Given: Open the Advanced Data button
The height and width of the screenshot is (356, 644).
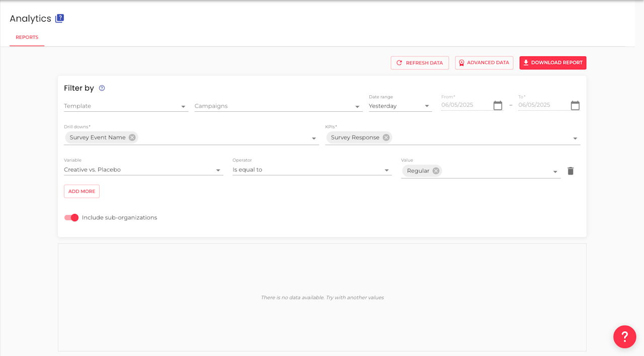Looking at the screenshot, I should (484, 63).
